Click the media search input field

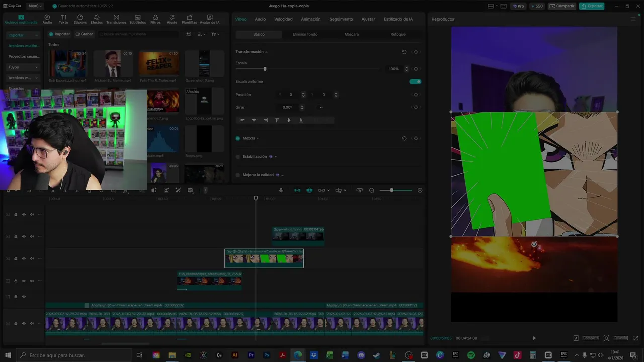pos(138,34)
